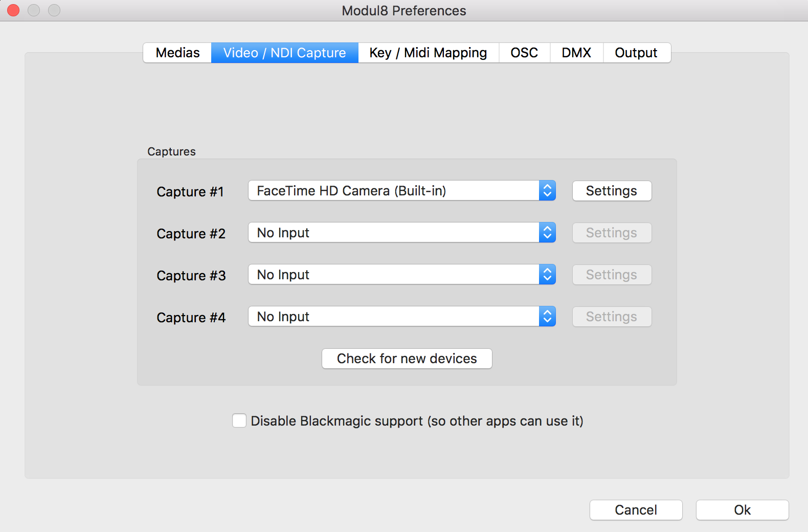Click the Capture #3 blue arrow icon
The height and width of the screenshot is (532, 808).
(547, 275)
